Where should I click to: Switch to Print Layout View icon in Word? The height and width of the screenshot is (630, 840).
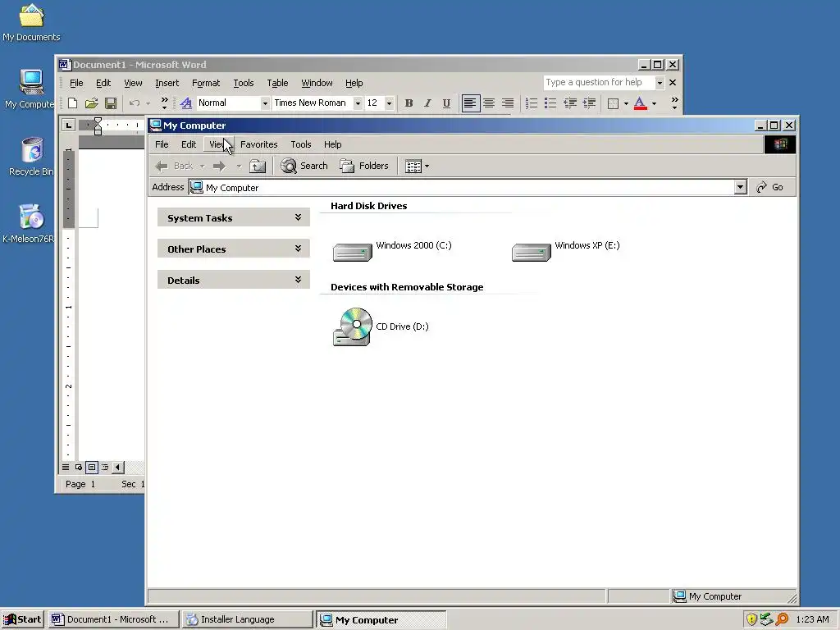click(x=92, y=467)
